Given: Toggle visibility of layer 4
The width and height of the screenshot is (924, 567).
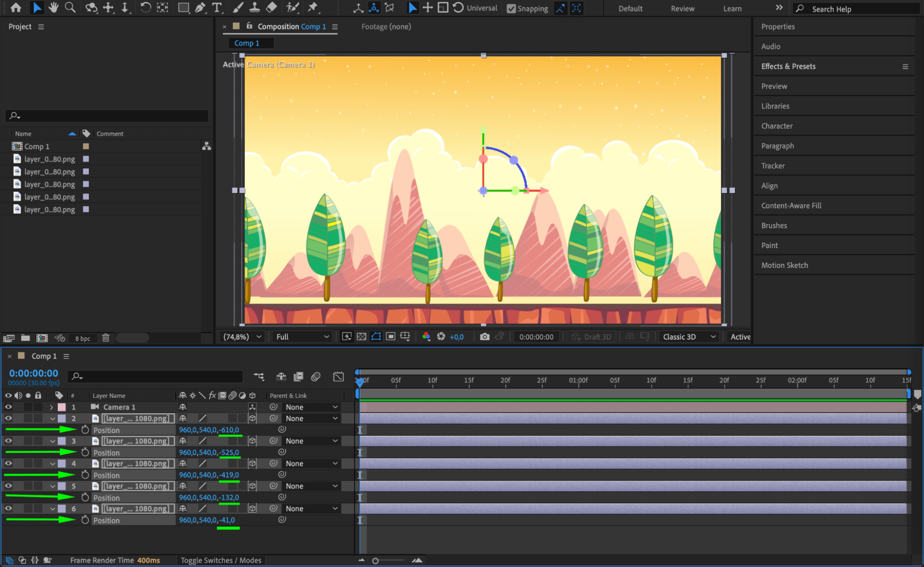Looking at the screenshot, I should (x=8, y=463).
